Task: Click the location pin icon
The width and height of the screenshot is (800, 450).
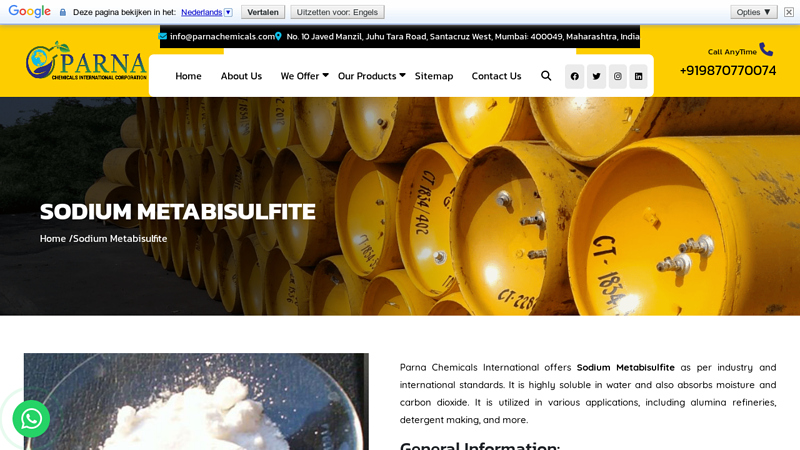Action: 278,36
